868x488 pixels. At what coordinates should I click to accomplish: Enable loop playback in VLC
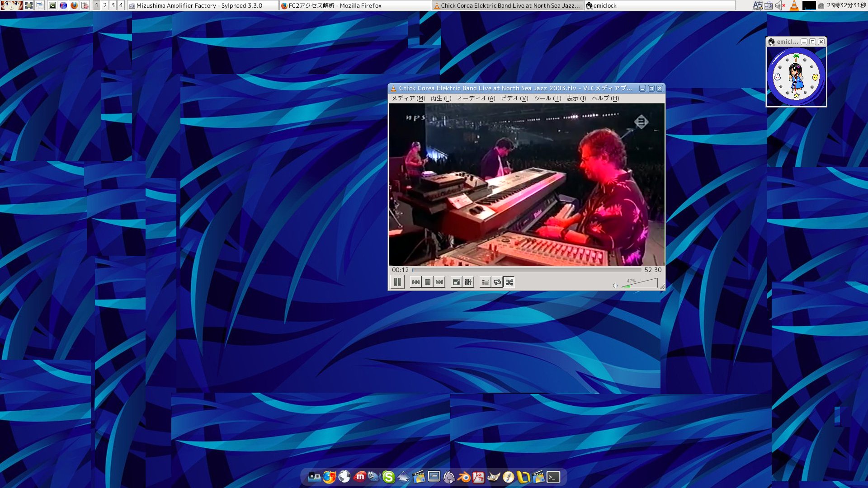(x=497, y=282)
